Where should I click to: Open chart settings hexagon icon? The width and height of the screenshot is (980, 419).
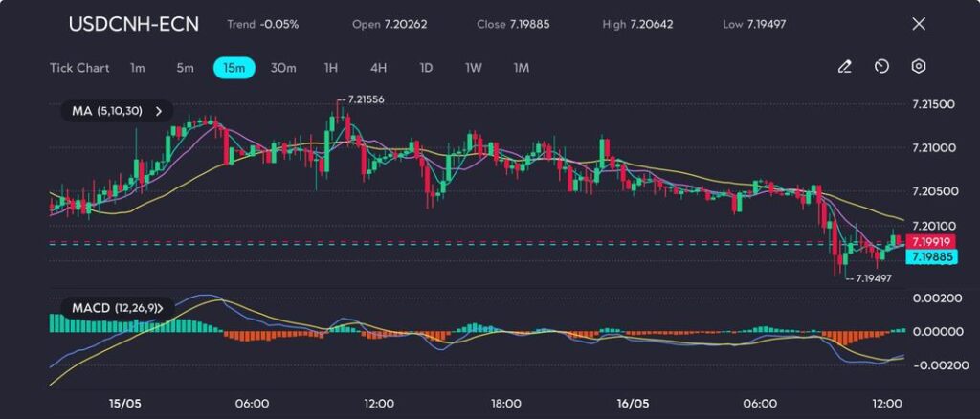point(918,67)
